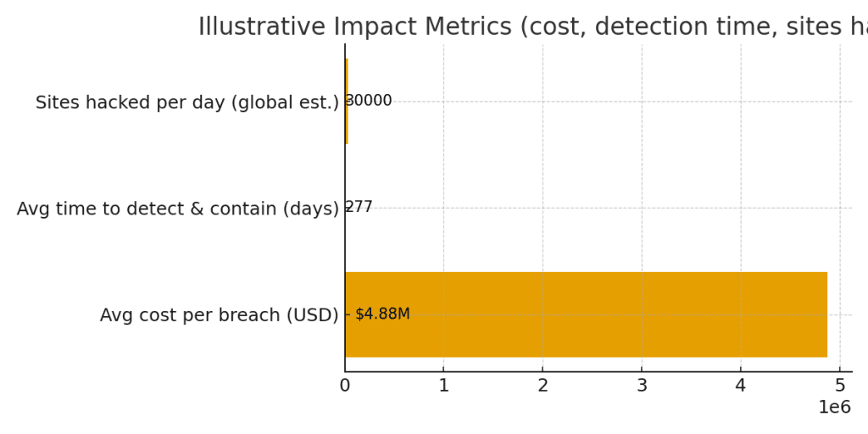Select the large orange cost-per-breach bar
This screenshot has width=868, height=434.
click(x=585, y=314)
